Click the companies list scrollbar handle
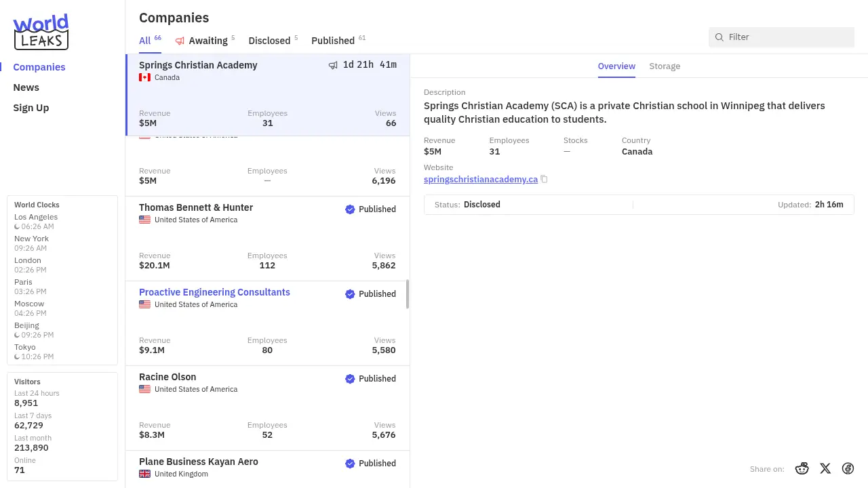This screenshot has width=868, height=488. tap(408, 293)
